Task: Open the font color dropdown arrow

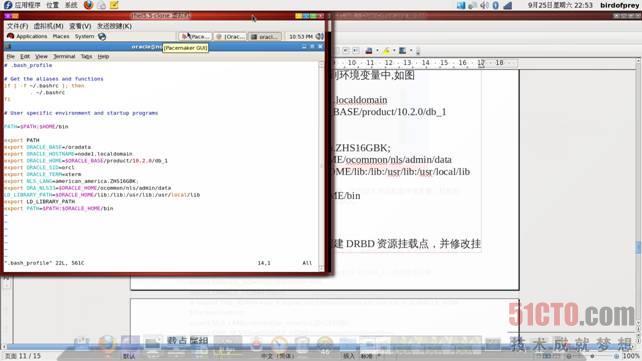Action: [377, 51]
